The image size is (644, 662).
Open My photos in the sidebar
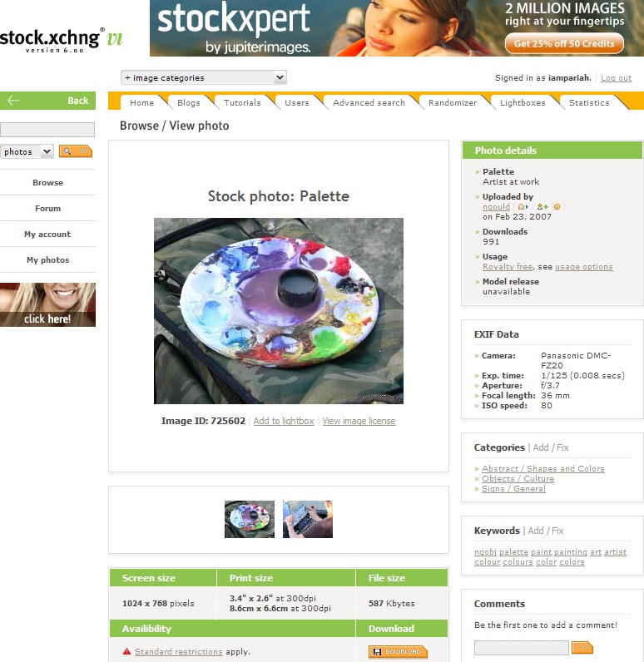click(47, 259)
